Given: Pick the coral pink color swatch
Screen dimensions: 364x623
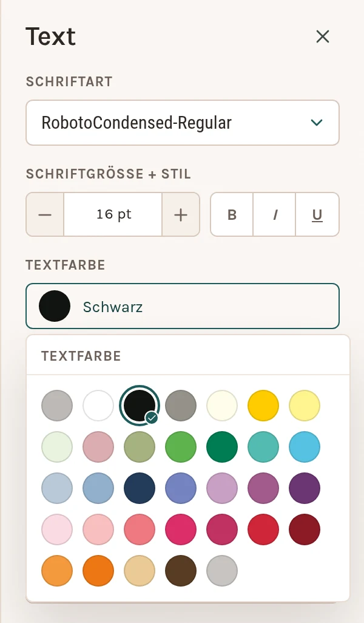Looking at the screenshot, I should coord(140,529).
